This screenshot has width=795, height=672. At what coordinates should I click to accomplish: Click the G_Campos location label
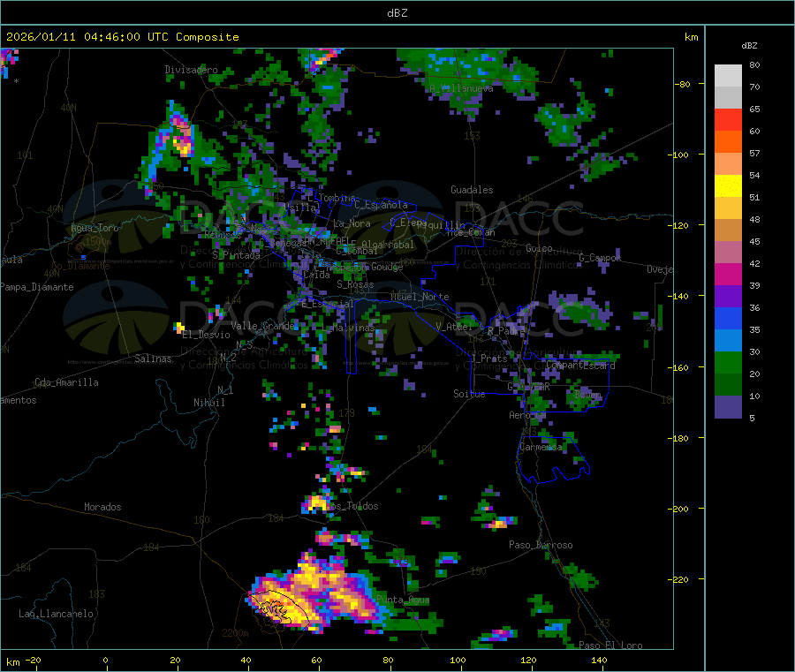(600, 258)
